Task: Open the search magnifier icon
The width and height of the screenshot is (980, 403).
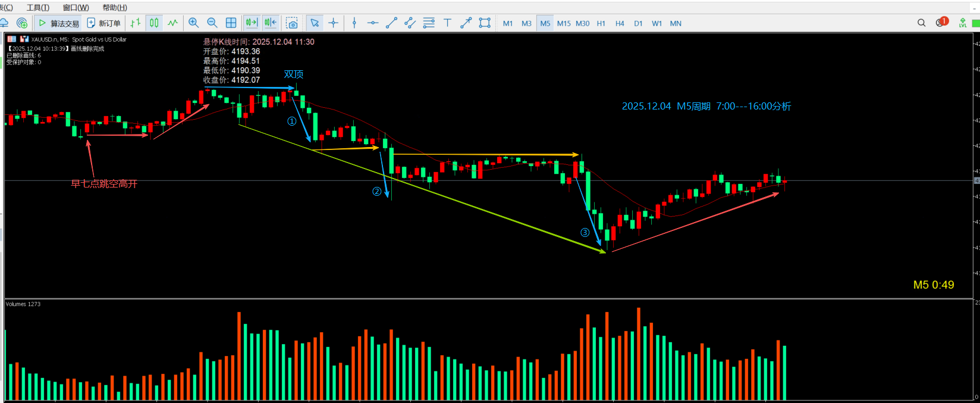Action: pos(922,23)
